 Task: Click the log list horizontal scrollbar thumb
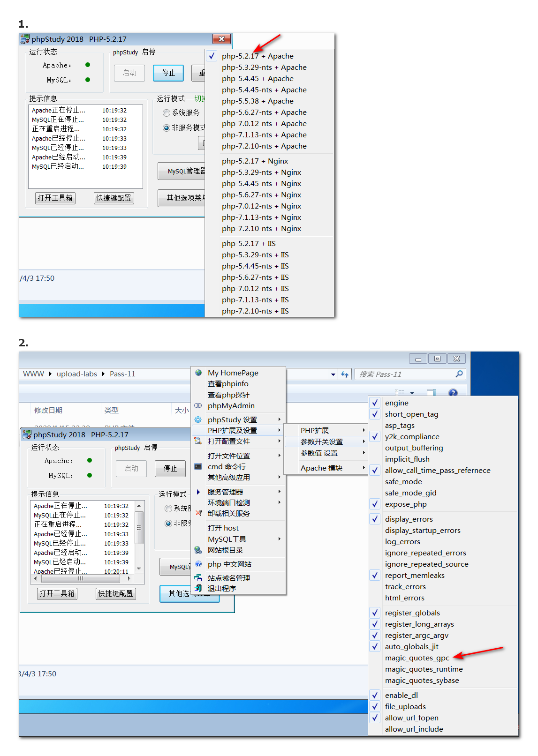point(81,579)
